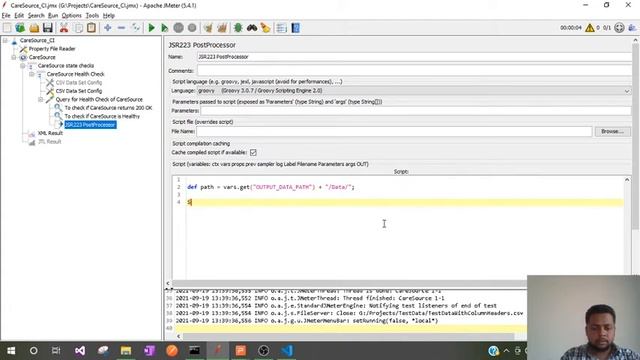The image size is (640, 360).
Task: Select XML Result listener
Action: coord(50,133)
